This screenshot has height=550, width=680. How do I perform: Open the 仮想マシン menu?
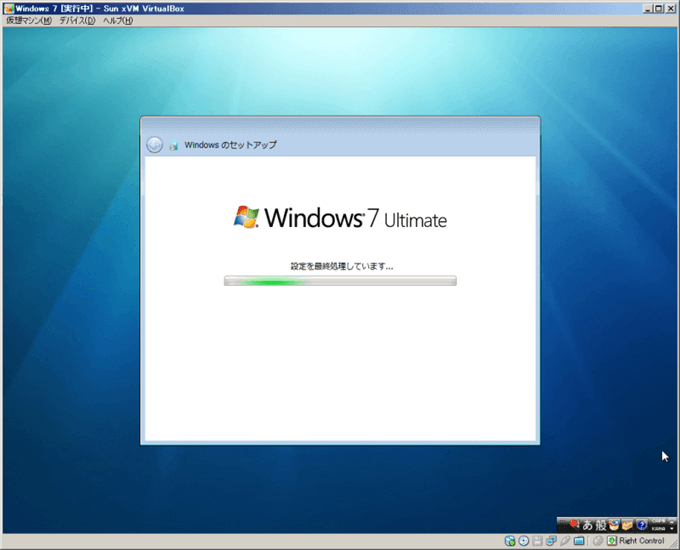[x=28, y=21]
